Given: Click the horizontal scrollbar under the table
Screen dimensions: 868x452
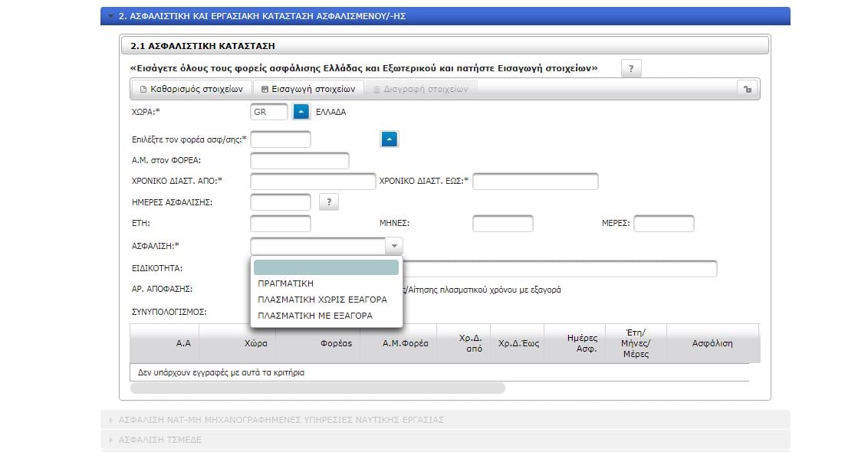Looking at the screenshot, I should 317,388.
